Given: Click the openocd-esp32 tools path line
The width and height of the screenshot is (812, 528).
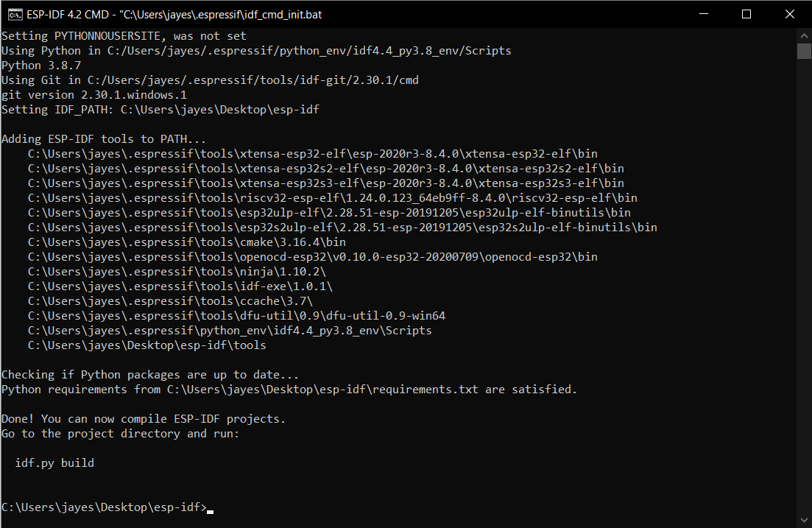Looking at the screenshot, I should [313, 256].
